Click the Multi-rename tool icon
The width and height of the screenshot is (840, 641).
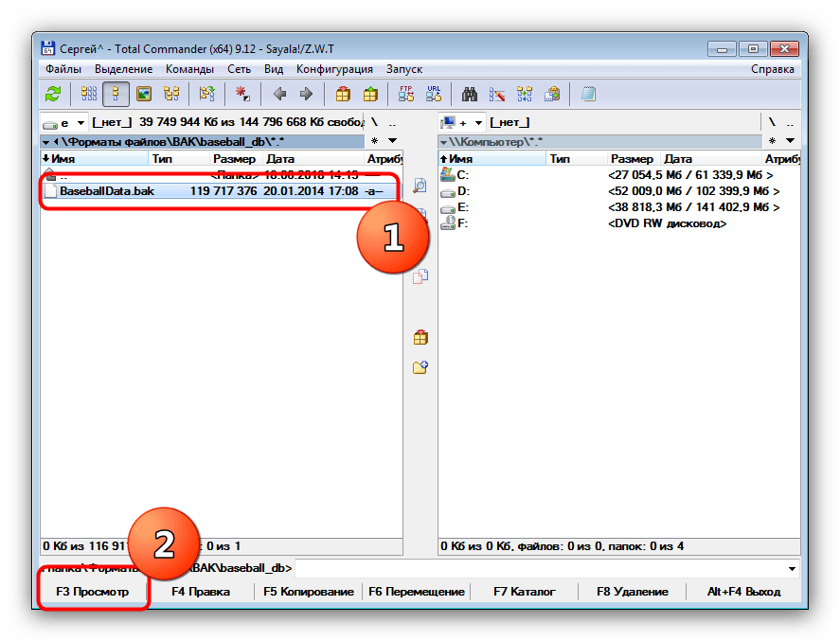(x=497, y=94)
